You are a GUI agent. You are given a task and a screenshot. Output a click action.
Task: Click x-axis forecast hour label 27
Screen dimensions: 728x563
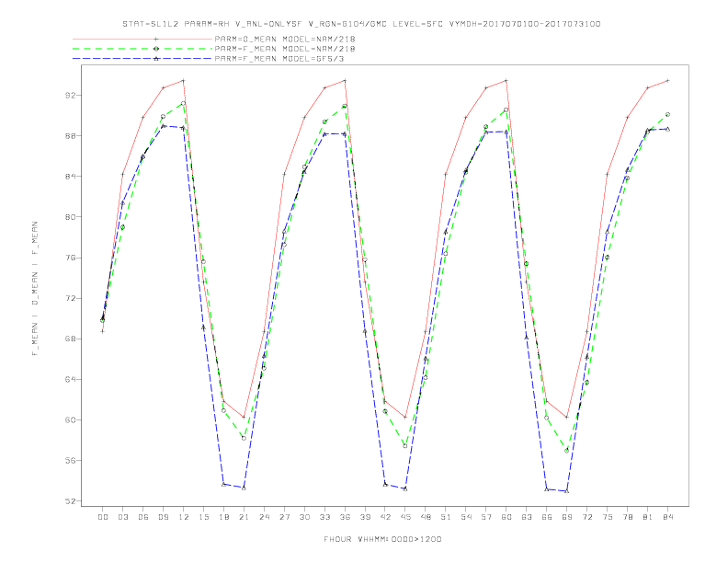[284, 517]
